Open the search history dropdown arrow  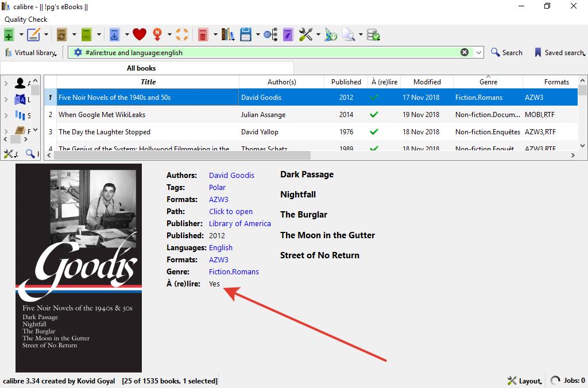pyautogui.click(x=478, y=52)
